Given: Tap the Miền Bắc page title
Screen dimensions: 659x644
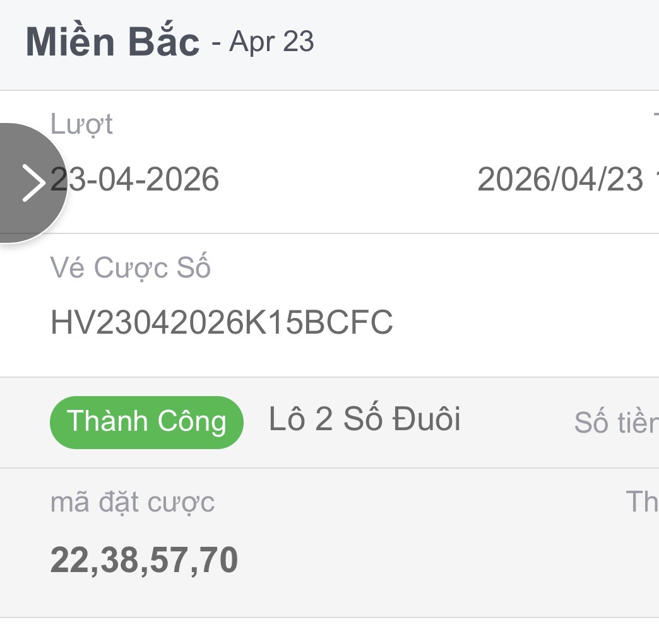Looking at the screenshot, I should point(112,42).
